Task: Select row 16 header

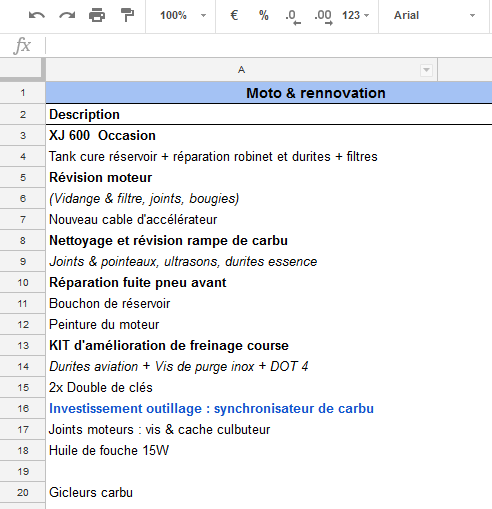Action: tap(22, 408)
